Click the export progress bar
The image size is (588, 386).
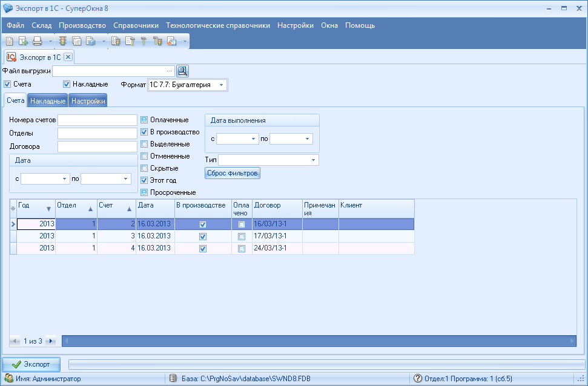(326, 364)
